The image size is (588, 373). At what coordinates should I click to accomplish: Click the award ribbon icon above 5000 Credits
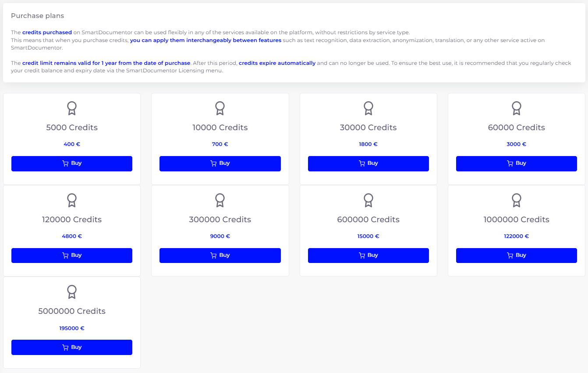tap(72, 108)
